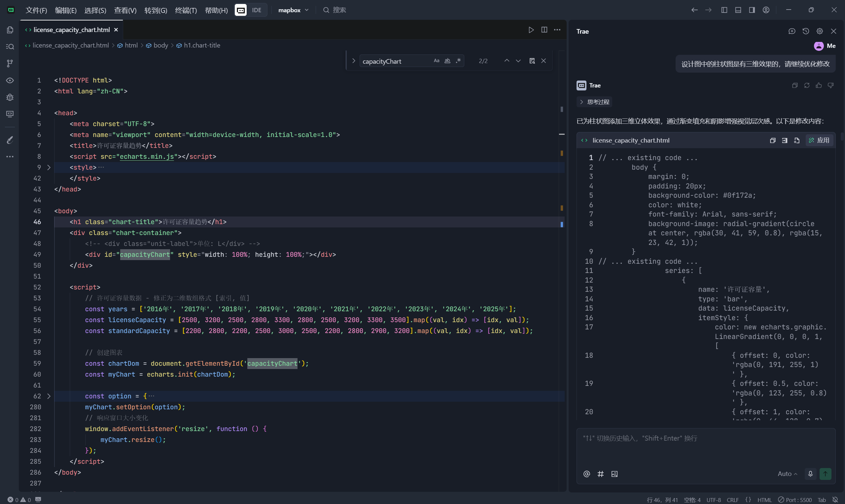Image resolution: width=845 pixels, height=504 pixels.
Task: Start a new chat in Trae panel
Action: (792, 31)
